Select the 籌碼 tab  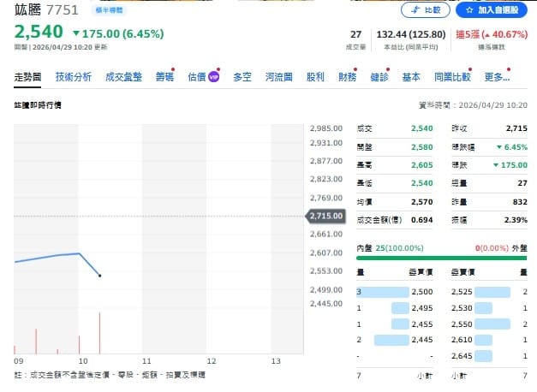coord(164,77)
